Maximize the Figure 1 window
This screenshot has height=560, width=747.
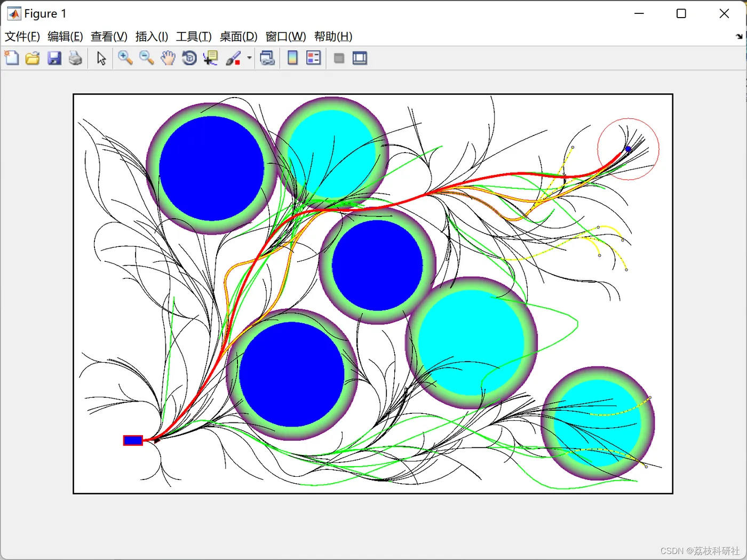pyautogui.click(x=681, y=13)
